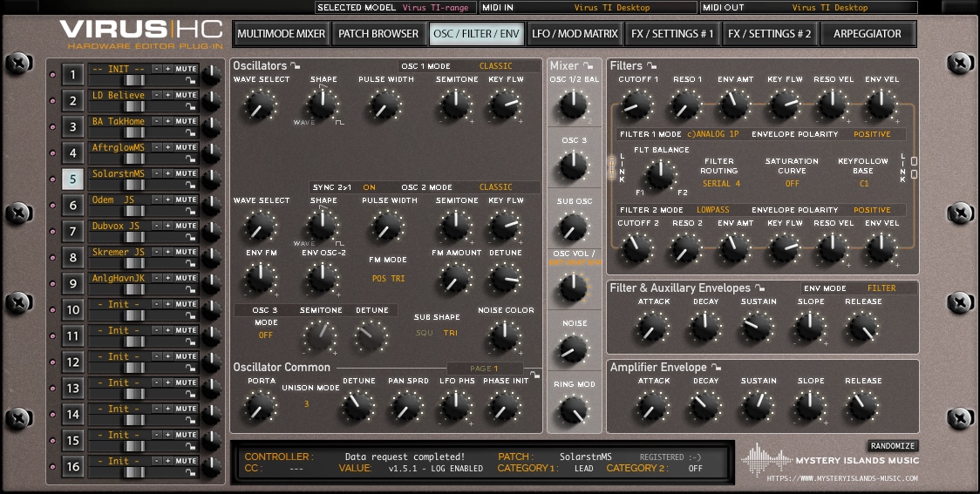Image resolution: width=980 pixels, height=494 pixels.
Task: Click the plus button on AftrglowMS part
Action: [167, 147]
